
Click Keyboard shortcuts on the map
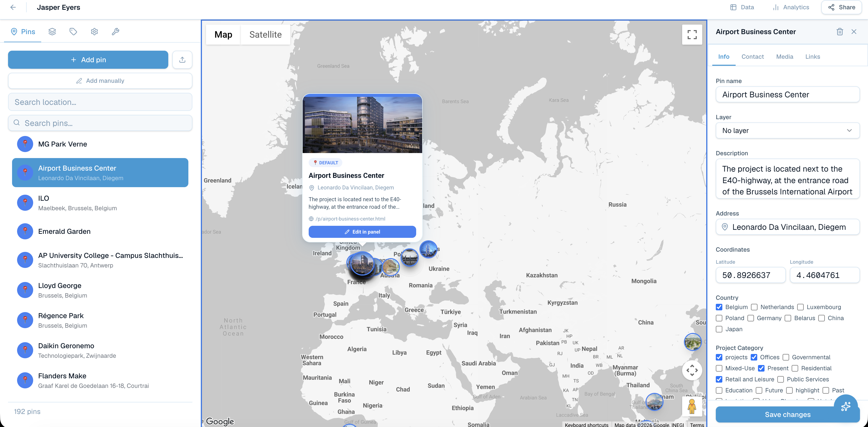point(586,425)
